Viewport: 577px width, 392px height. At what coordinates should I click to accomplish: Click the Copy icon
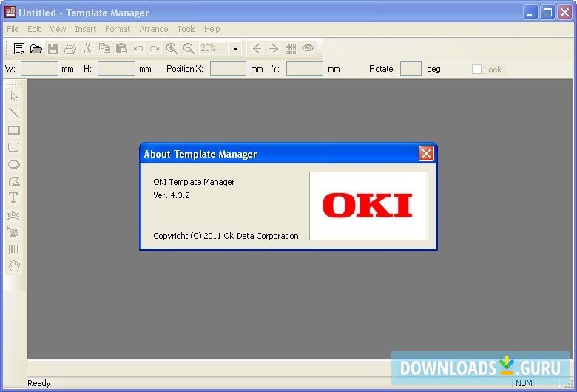coord(104,48)
